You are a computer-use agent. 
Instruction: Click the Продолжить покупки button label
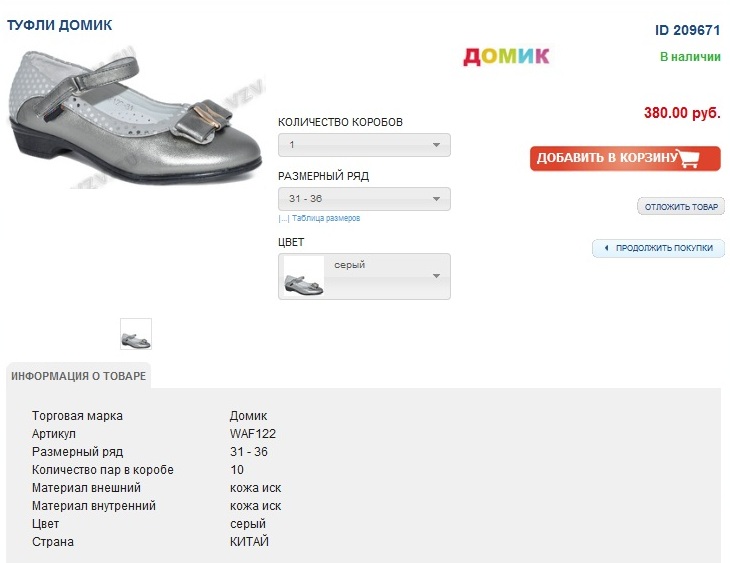coord(664,248)
